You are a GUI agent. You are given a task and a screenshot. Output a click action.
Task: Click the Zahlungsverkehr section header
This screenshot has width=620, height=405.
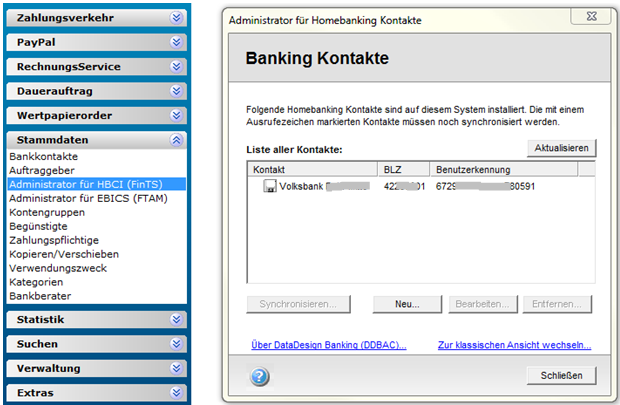click(96, 18)
